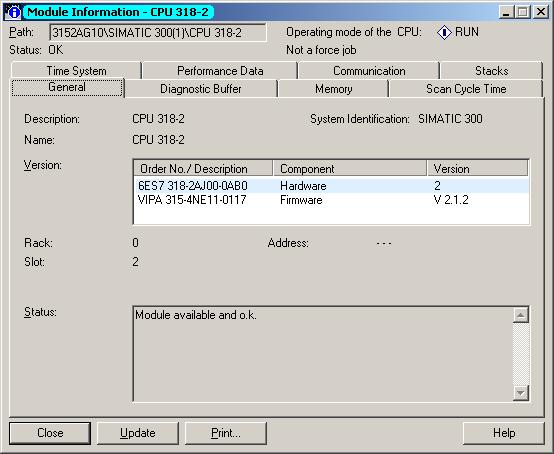Image resolution: width=554 pixels, height=454 pixels.
Task: Open the Diagnostic Buffer tab
Action: coord(201,89)
